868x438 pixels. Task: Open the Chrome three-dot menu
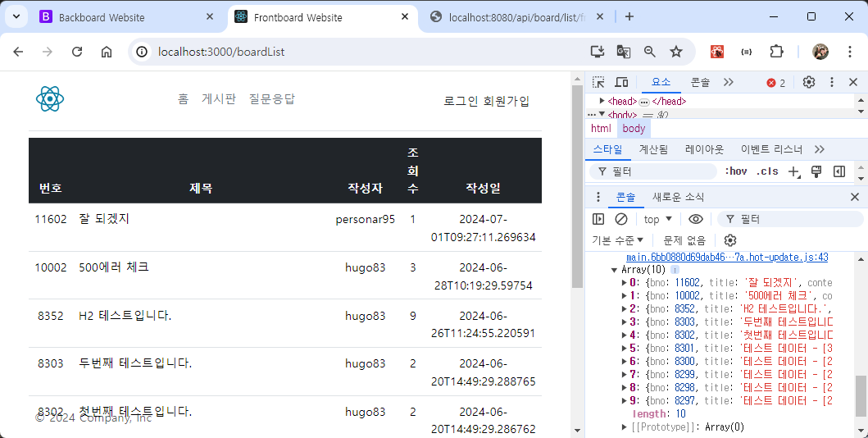point(850,52)
